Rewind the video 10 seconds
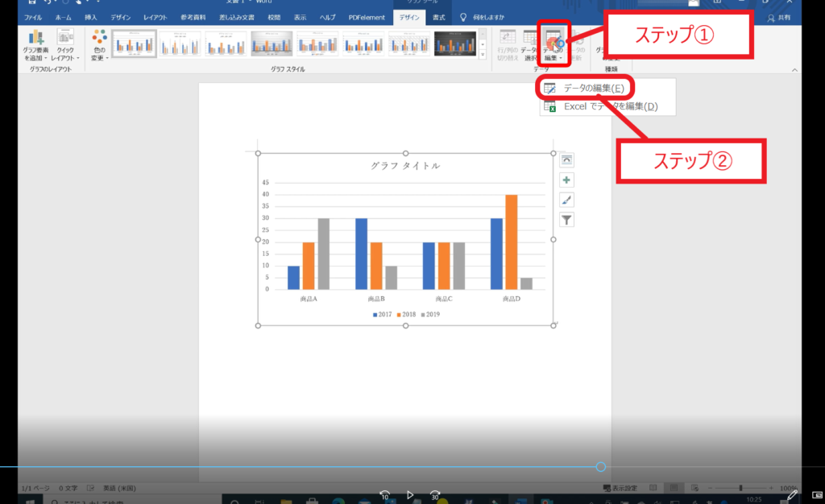This screenshot has height=504, width=825. [x=385, y=495]
